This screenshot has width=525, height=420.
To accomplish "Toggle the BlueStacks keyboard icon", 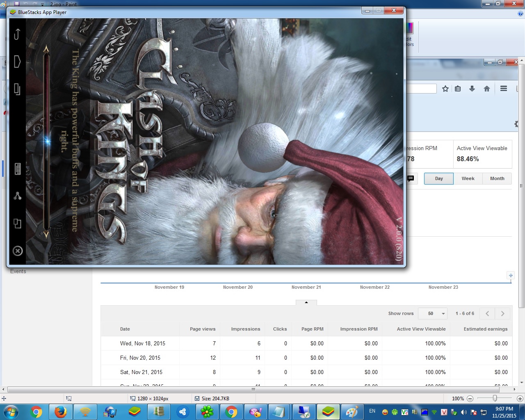I will click(18, 169).
